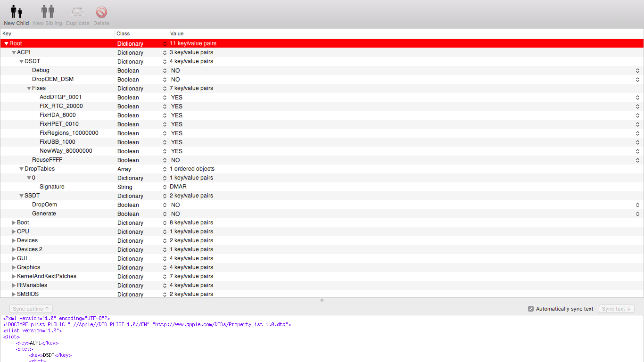This screenshot has height=362, width=644.
Task: Open the value dropdown arrows for DropOem
Action: click(x=637, y=205)
